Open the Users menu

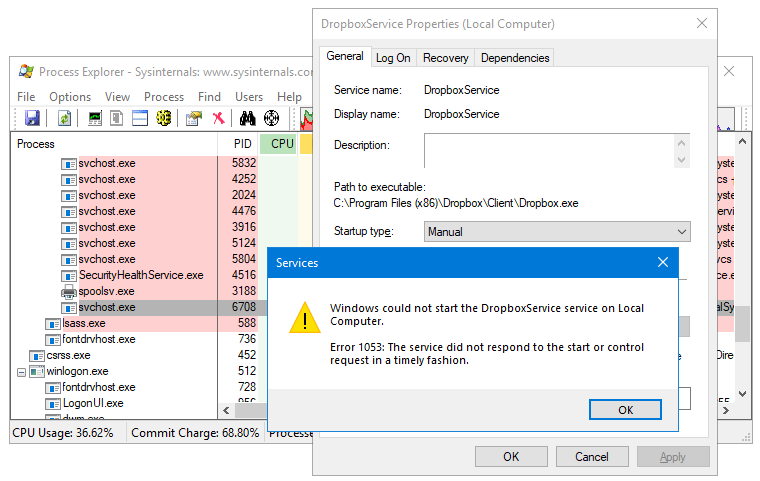pyautogui.click(x=249, y=97)
